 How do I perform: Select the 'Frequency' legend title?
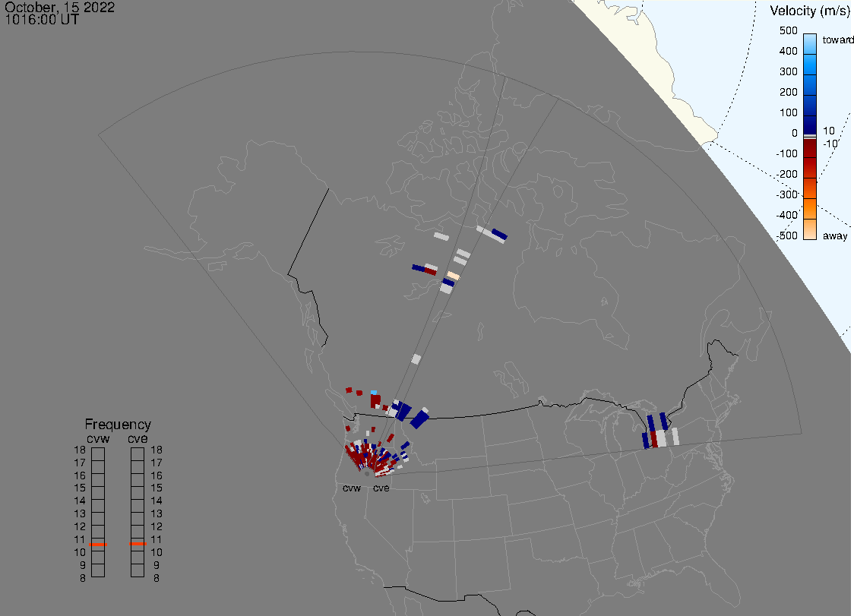pos(118,425)
